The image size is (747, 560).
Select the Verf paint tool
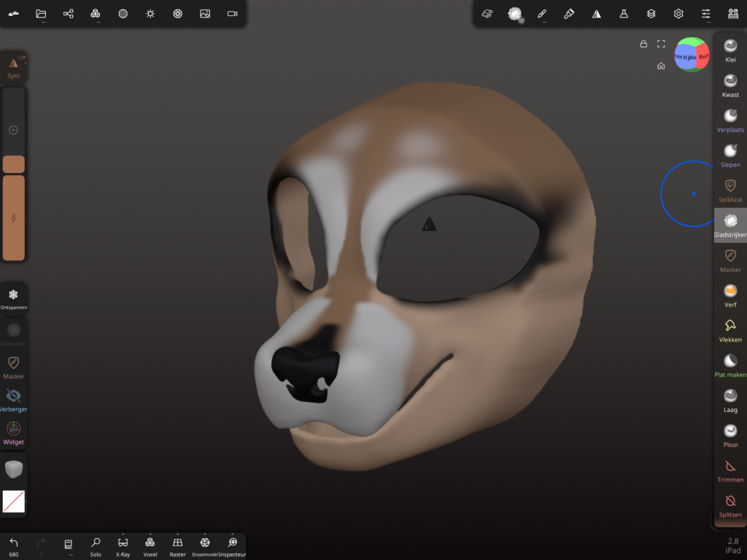(729, 295)
